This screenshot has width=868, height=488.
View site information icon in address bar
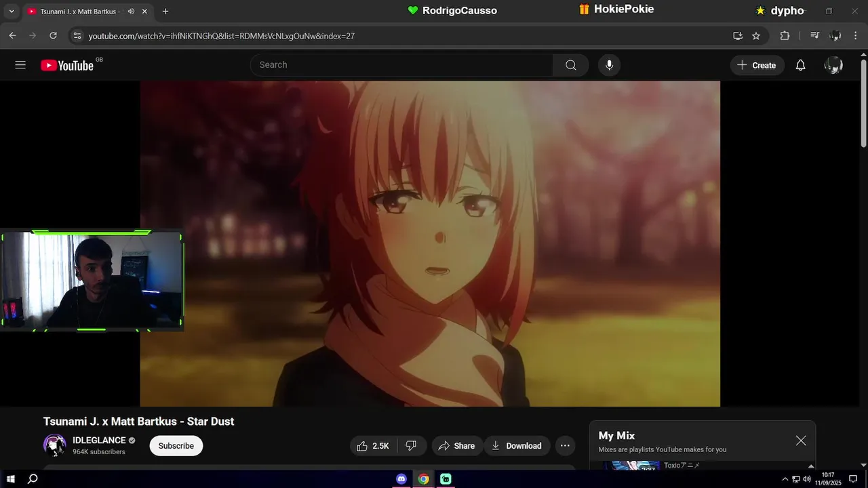[77, 36]
